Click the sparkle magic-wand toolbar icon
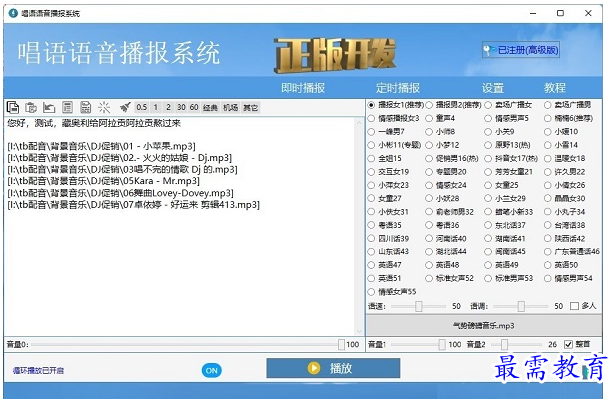Image resolution: width=616 pixels, height=399 pixels. 104,107
